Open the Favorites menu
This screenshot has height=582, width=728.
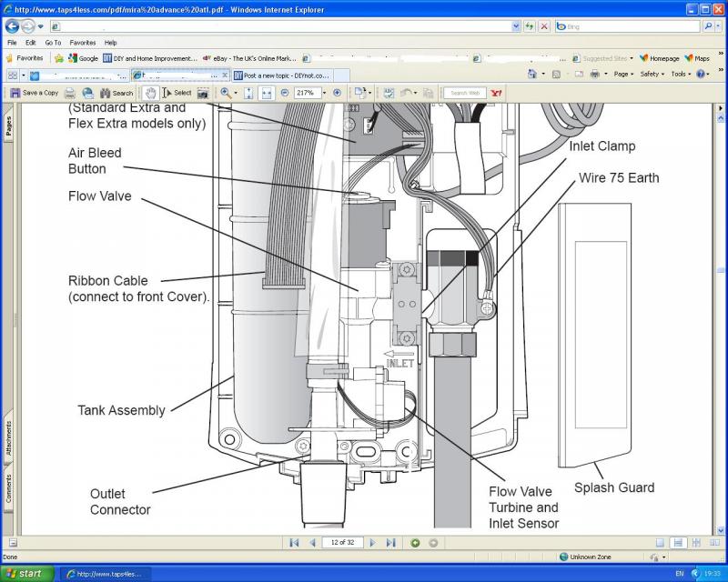(x=82, y=43)
